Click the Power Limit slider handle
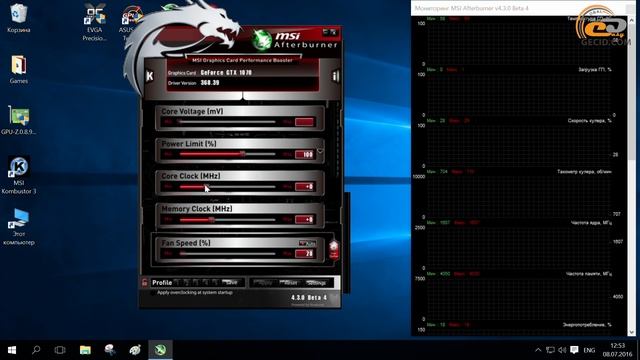This screenshot has width=640, height=360. [243, 154]
